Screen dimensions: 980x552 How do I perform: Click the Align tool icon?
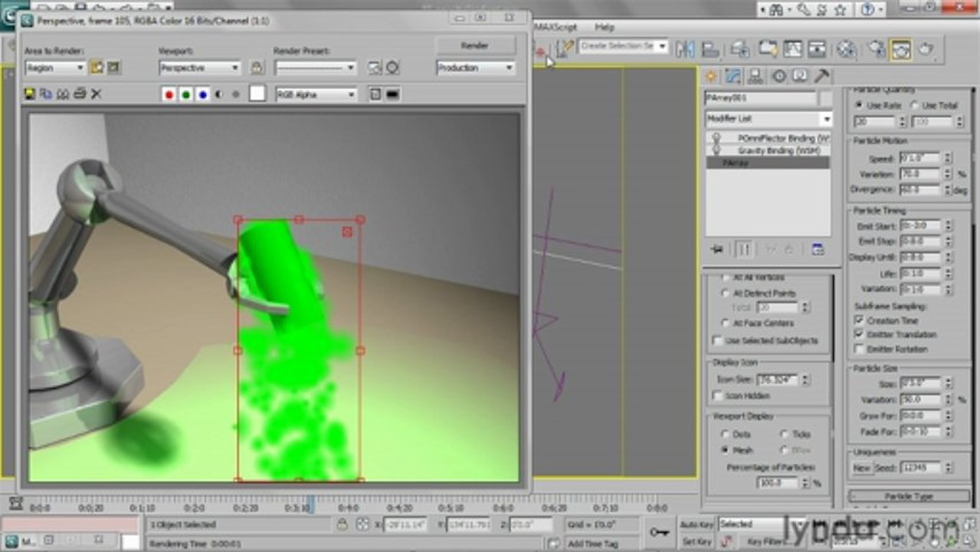click(710, 49)
